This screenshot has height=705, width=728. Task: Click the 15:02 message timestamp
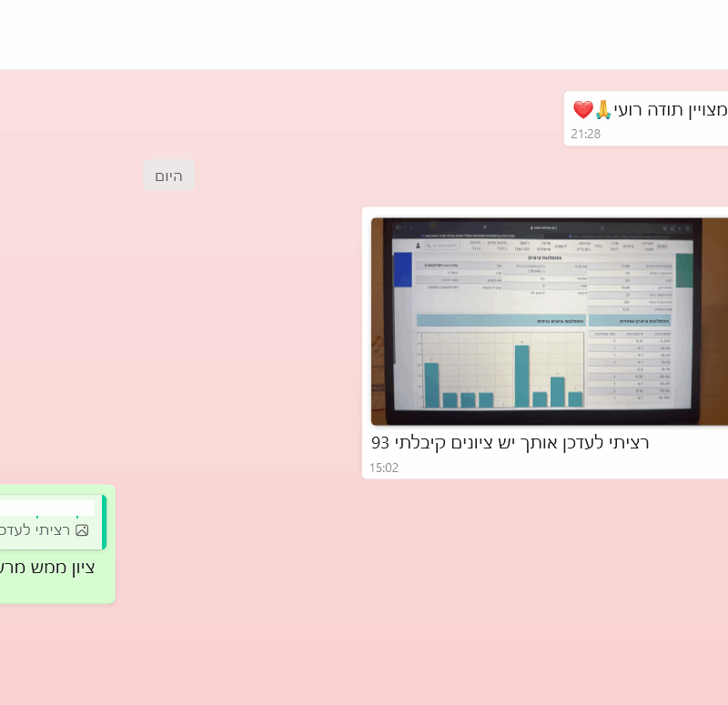(384, 468)
